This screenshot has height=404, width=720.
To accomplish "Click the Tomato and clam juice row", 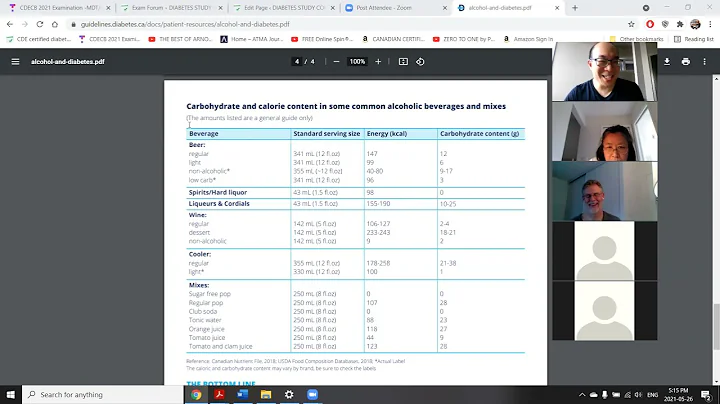I will tap(355, 346).
